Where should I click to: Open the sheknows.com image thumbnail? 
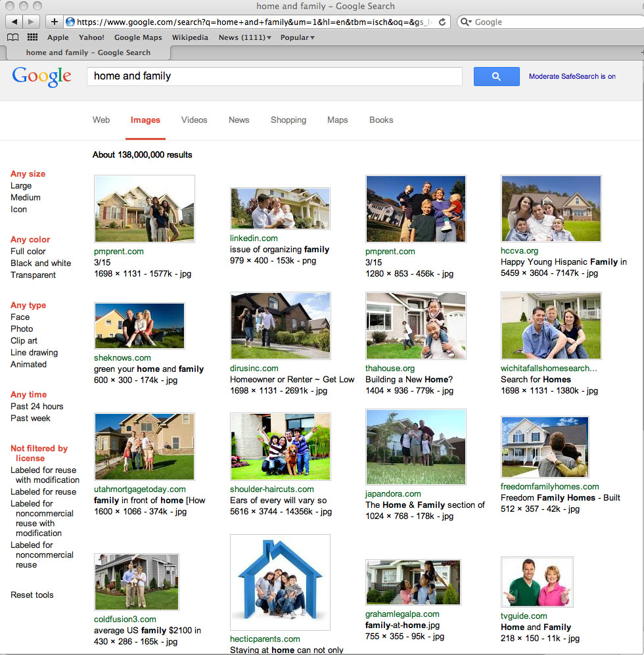(x=139, y=325)
